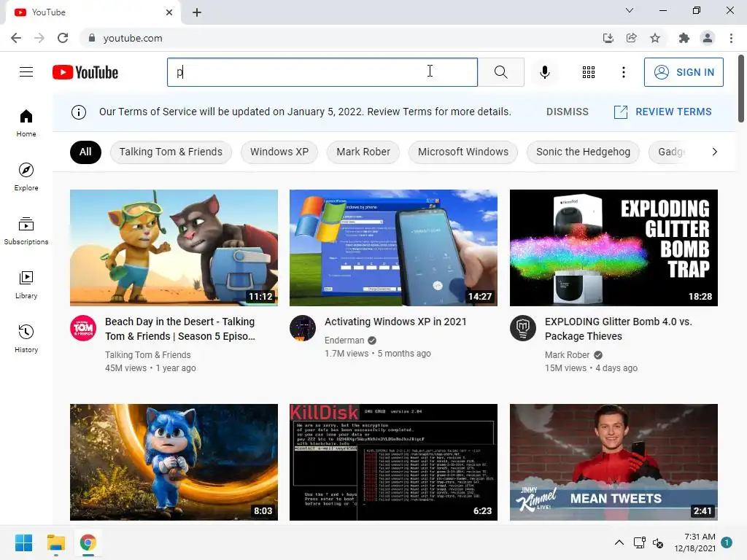Screen dimensions: 747x560
Task: Click the YouTube logo
Action: click(x=85, y=72)
